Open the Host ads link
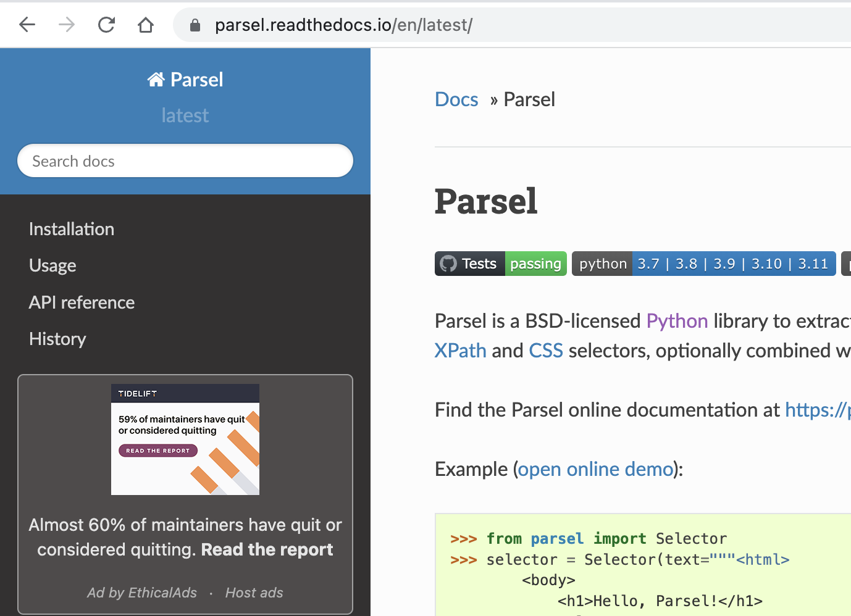The image size is (851, 616). click(254, 593)
